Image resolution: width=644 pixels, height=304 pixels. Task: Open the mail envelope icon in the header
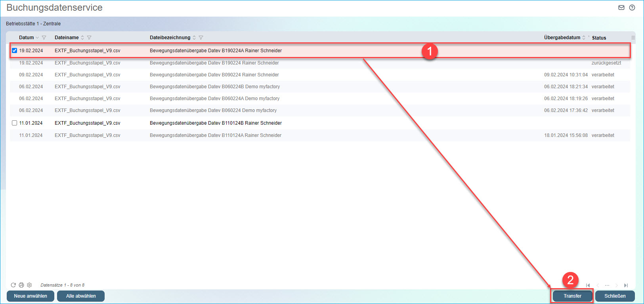[x=621, y=8]
